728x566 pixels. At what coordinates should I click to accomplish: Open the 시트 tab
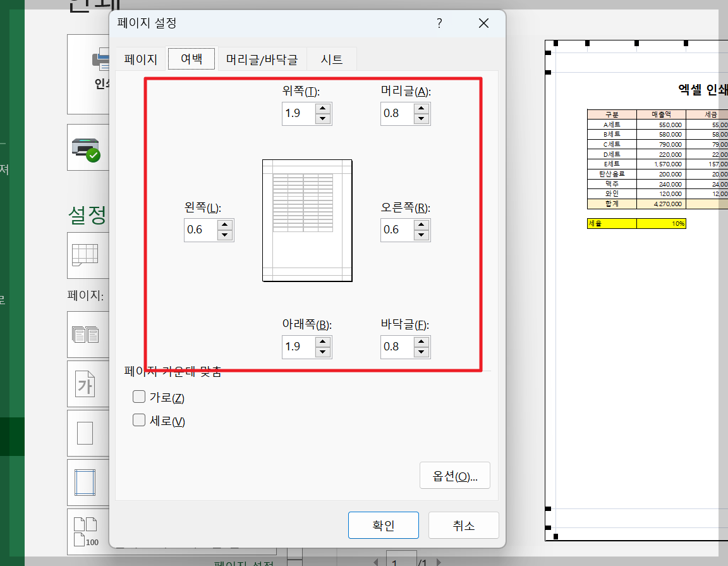click(331, 59)
